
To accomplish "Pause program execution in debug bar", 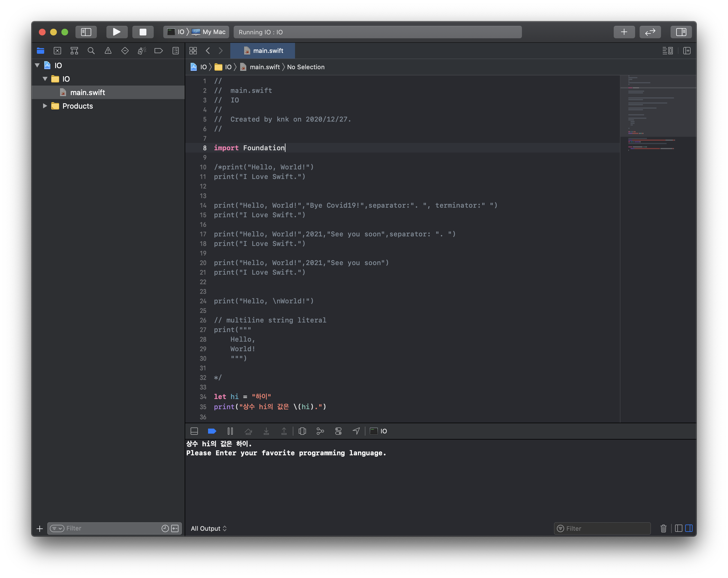I will click(230, 431).
